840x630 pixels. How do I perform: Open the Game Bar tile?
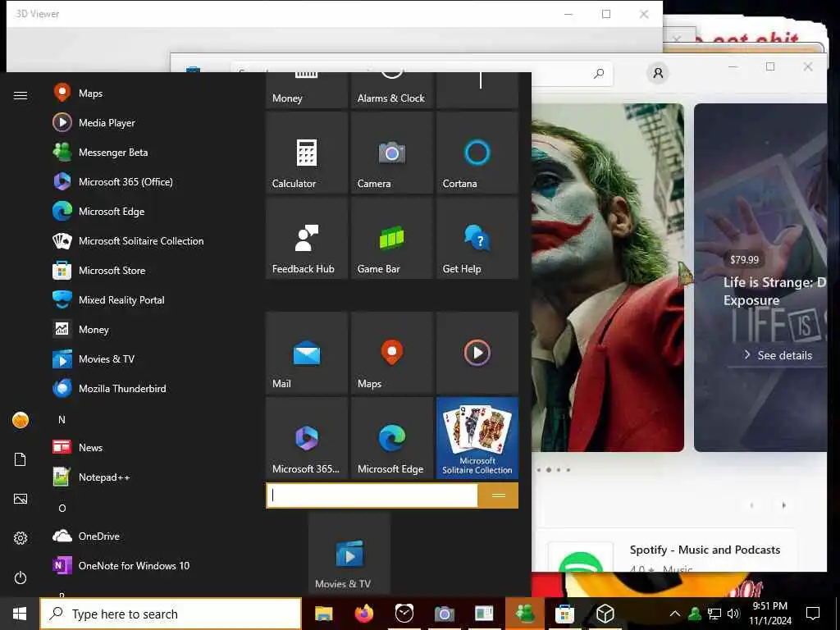pos(391,238)
